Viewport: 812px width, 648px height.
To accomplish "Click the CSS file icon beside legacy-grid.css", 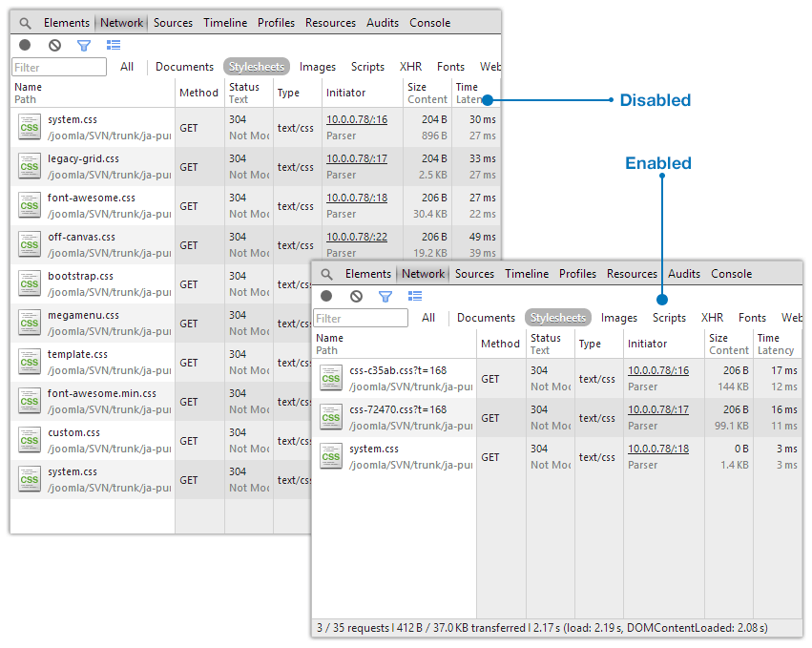I will (30, 166).
